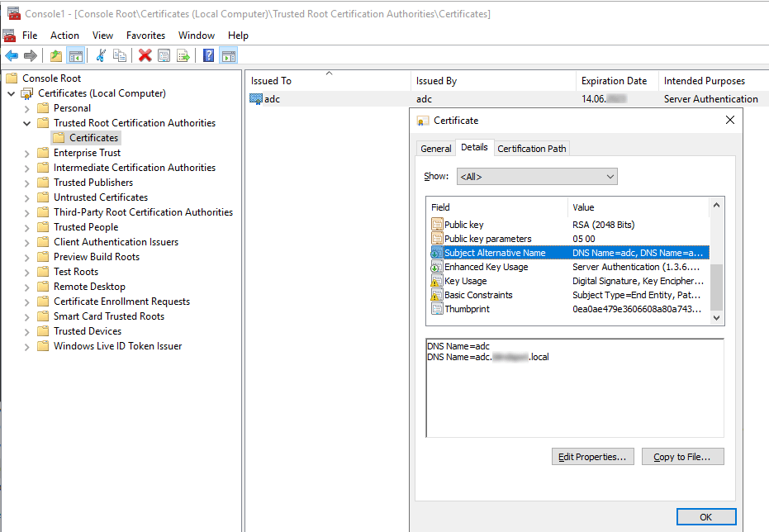Toggle Show/Hide Console Tree icon
The image size is (769, 532).
pyautogui.click(x=75, y=56)
